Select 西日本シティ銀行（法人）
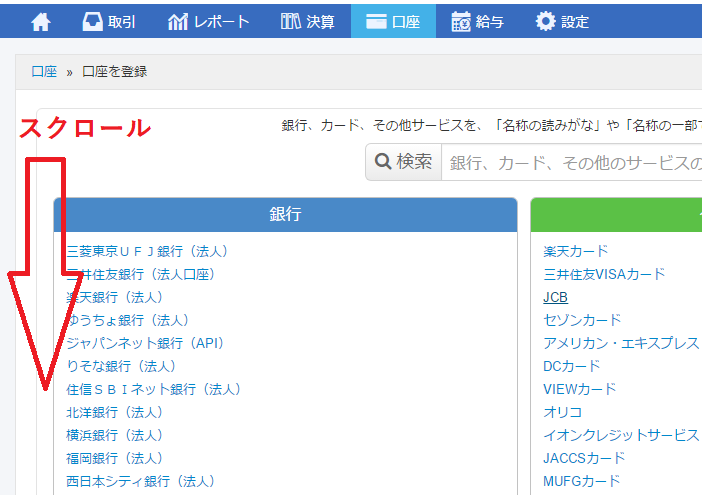The image size is (702, 495). [141, 481]
